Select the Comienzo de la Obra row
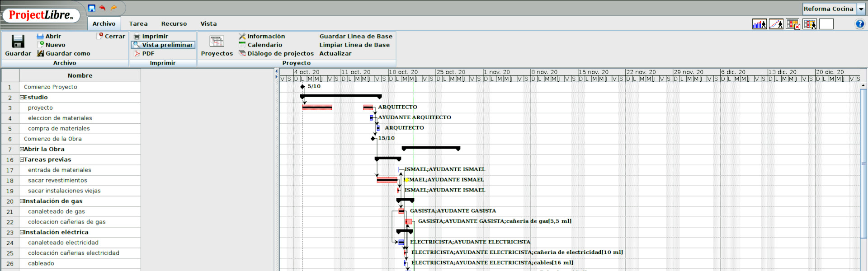 pos(80,139)
